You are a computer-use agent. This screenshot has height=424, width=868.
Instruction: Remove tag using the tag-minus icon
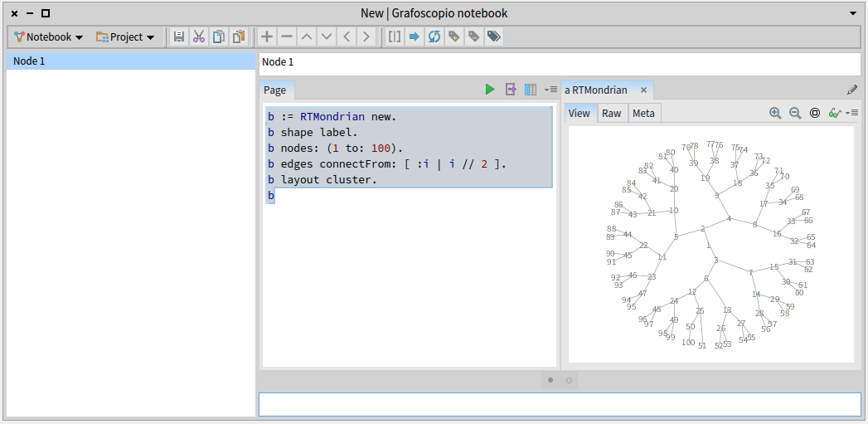[x=474, y=37]
